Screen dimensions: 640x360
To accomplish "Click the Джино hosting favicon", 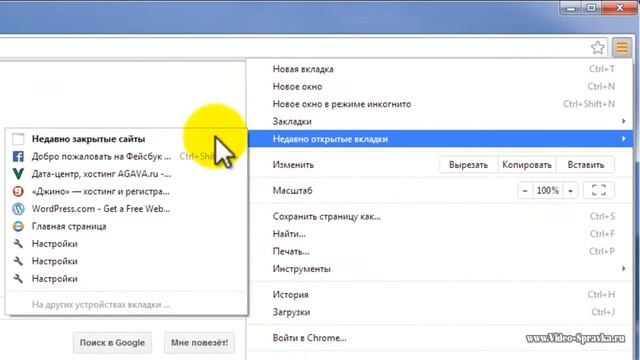I will click(x=18, y=191).
